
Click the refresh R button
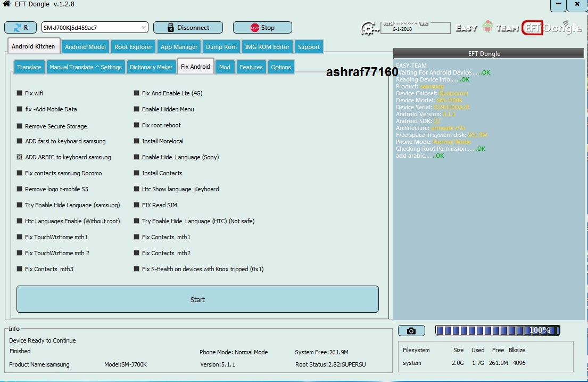[20, 27]
